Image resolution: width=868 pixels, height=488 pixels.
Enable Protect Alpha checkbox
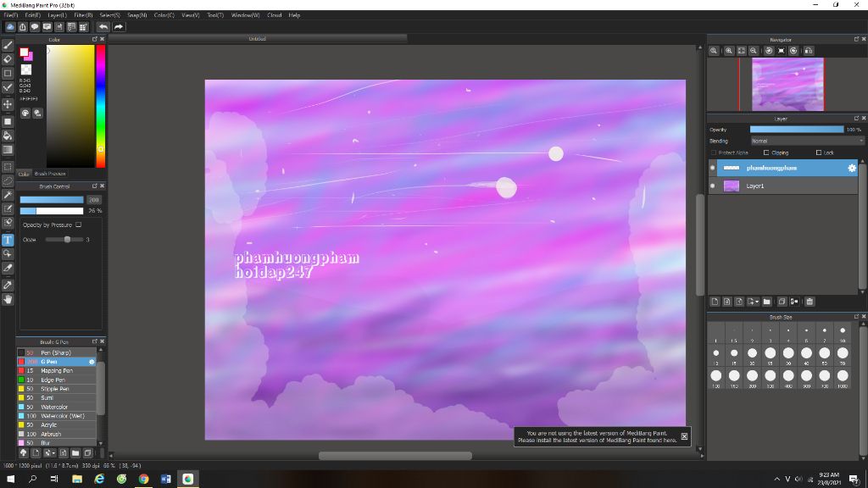click(714, 152)
